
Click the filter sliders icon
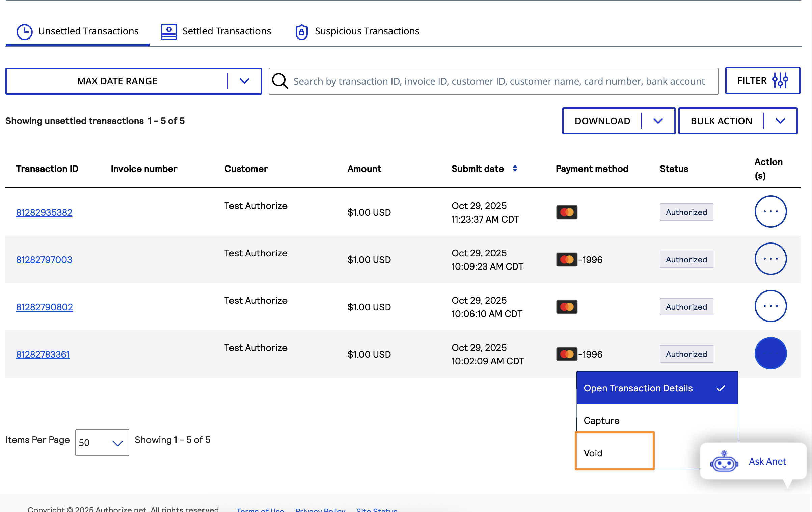pyautogui.click(x=780, y=80)
